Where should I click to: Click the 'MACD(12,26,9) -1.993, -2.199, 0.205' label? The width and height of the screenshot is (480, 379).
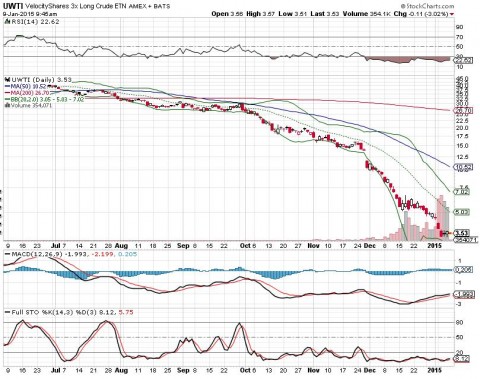(x=71, y=254)
